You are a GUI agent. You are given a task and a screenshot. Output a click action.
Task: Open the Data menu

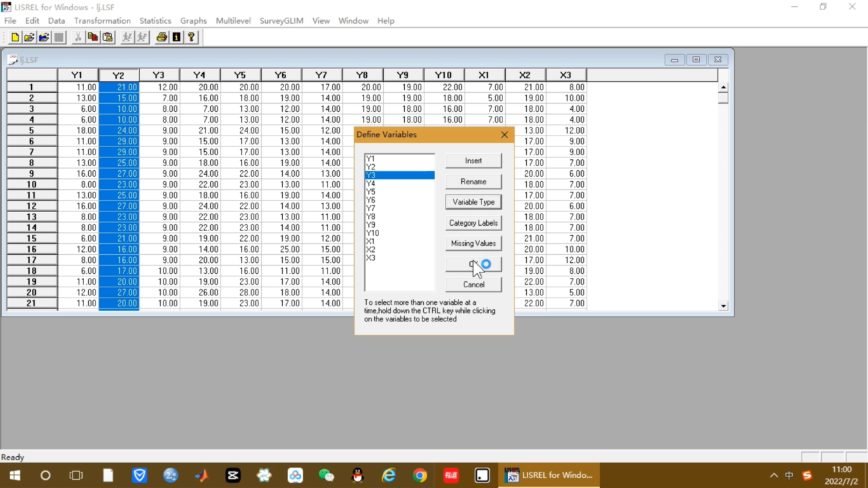pyautogui.click(x=56, y=20)
